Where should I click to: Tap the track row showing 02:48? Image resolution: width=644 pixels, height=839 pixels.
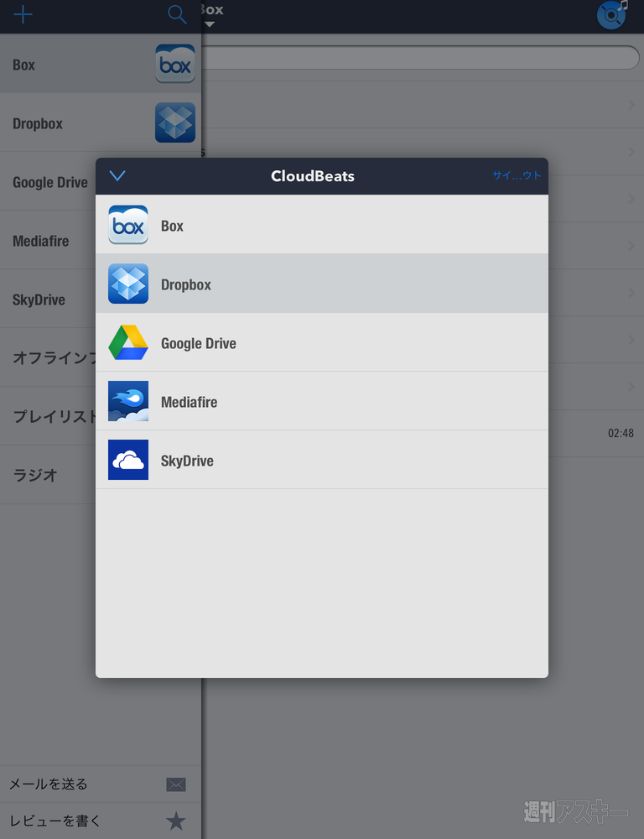pyautogui.click(x=596, y=433)
